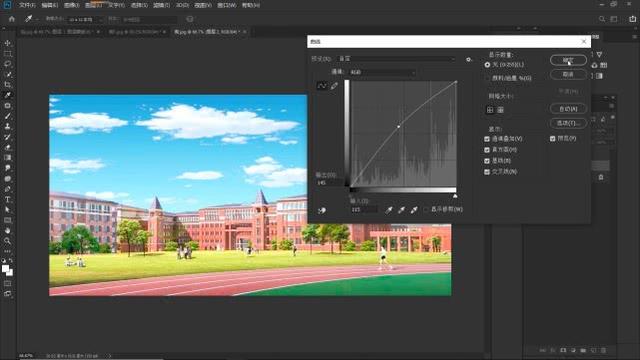Click Options button in Curves dialog

[568, 123]
